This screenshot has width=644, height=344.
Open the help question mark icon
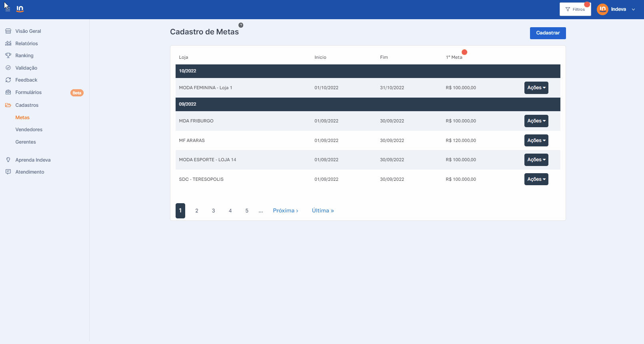241,25
